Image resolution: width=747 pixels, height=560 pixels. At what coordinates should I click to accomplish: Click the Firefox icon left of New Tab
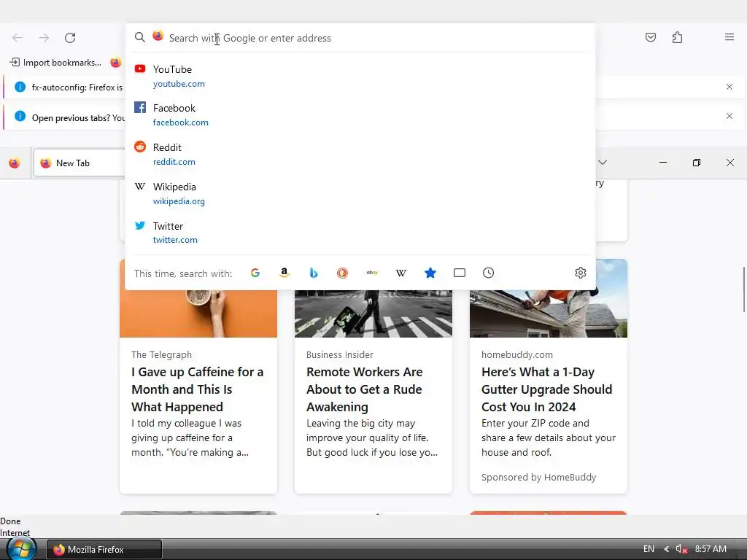(x=15, y=163)
